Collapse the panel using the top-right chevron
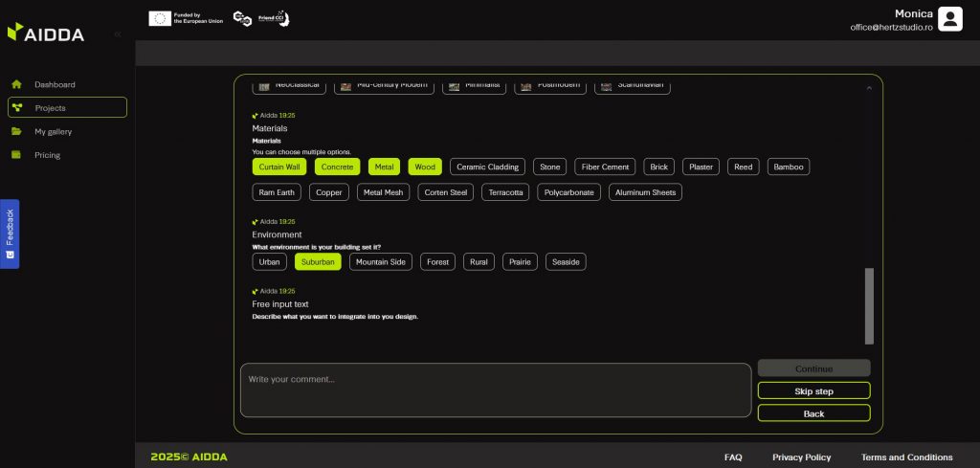Image resolution: width=980 pixels, height=468 pixels. (869, 87)
